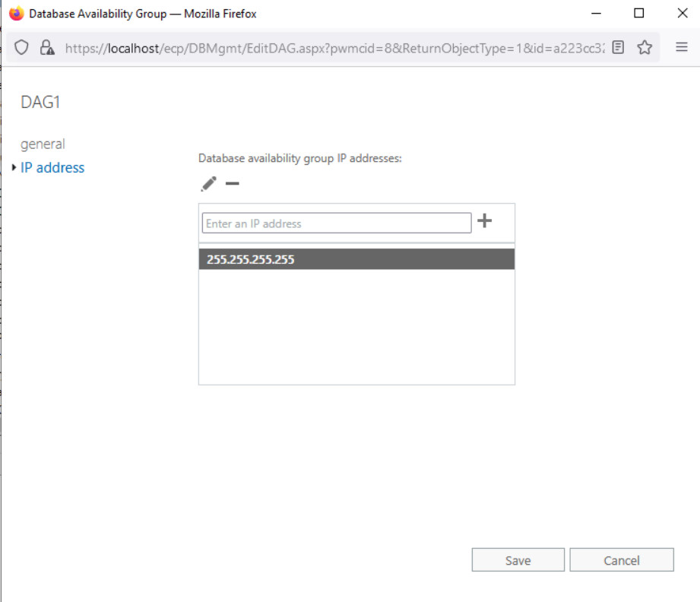
Task: Remove selected IP with minus icon
Action: click(x=233, y=184)
